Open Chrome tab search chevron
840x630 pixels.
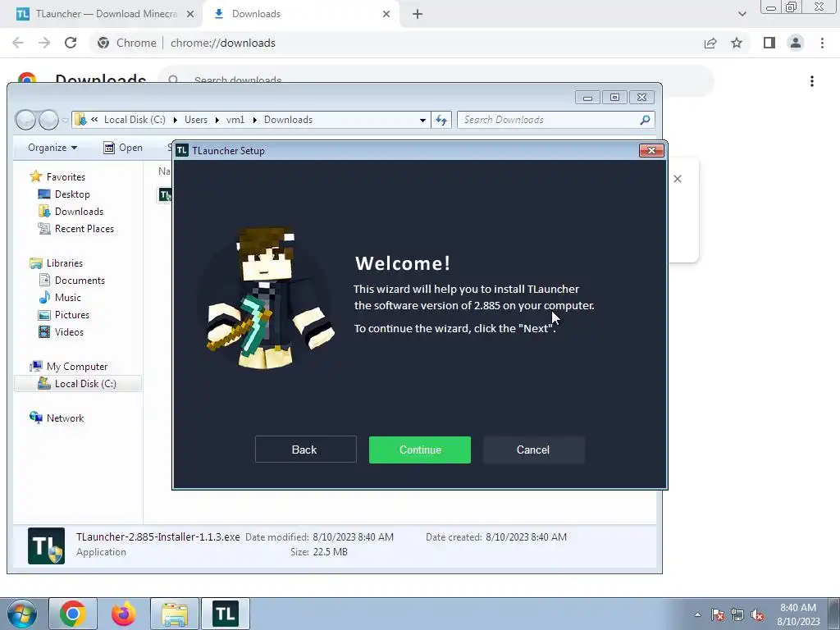742,14
